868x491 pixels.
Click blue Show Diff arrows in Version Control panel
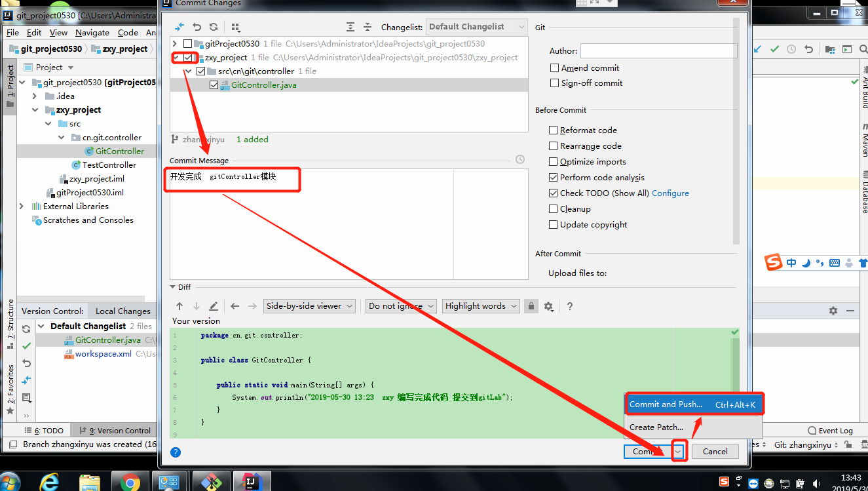click(x=27, y=380)
